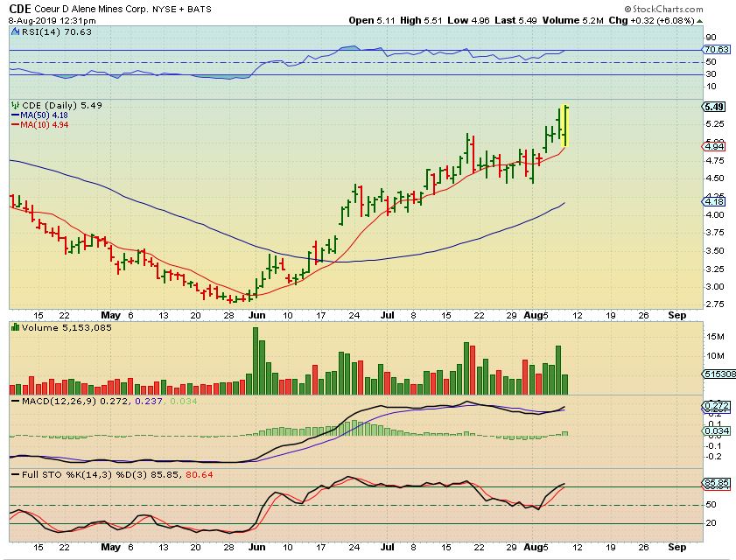Screen dimensions: 736x560
Task: Click the 70.63 RSI axis value tag
Action: tap(716, 49)
